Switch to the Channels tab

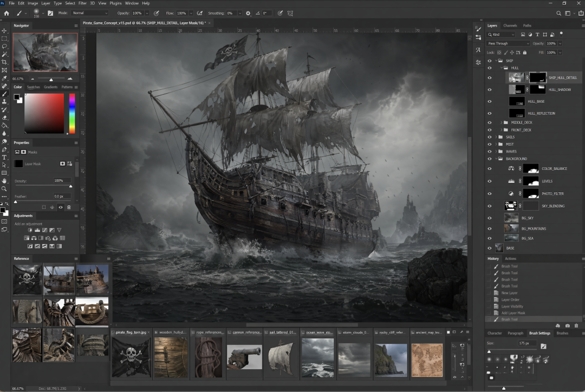coord(510,25)
